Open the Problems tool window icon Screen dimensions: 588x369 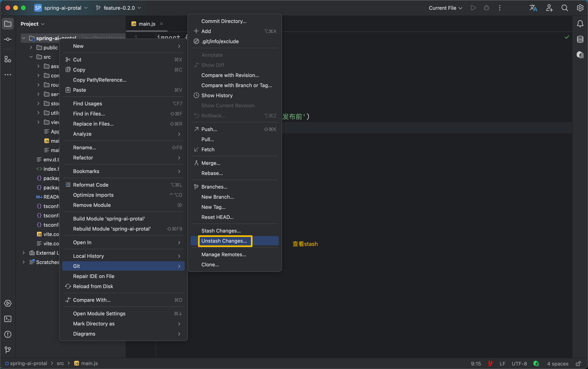pyautogui.click(x=8, y=334)
